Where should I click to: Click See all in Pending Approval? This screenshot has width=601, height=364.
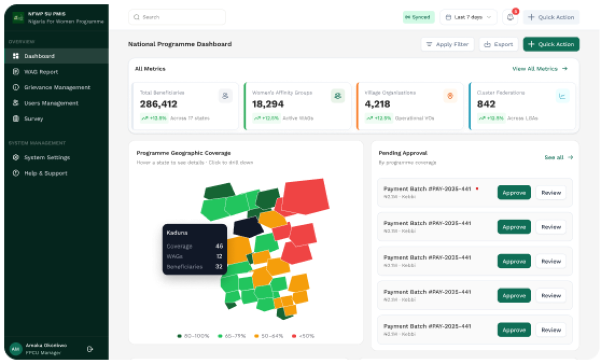tap(558, 157)
